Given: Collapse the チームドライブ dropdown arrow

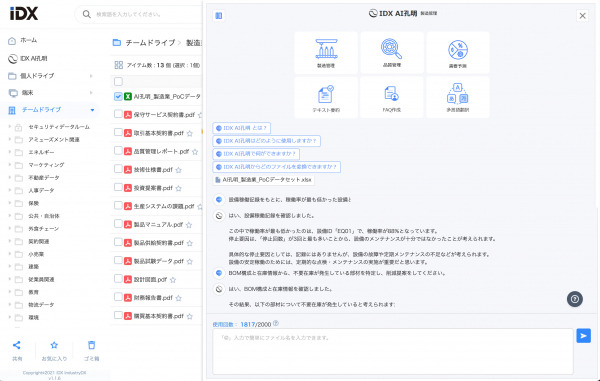Looking at the screenshot, I should tap(92, 110).
